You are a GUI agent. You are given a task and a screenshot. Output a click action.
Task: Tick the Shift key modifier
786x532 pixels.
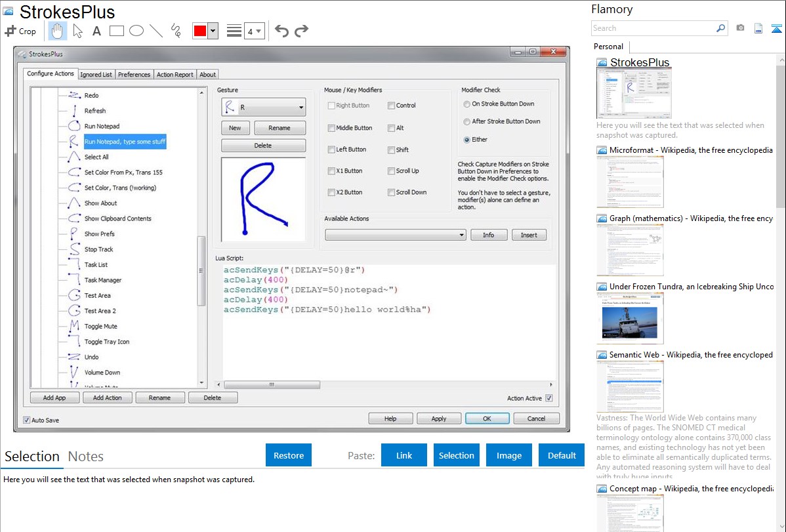391,150
